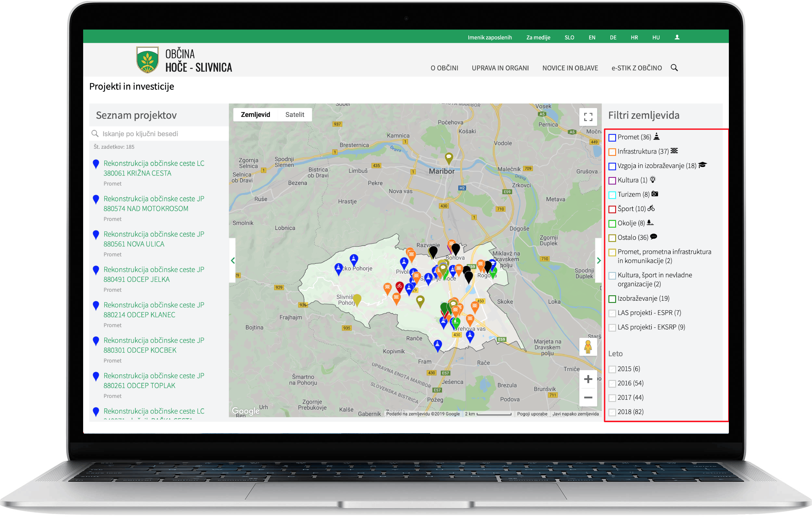
Task: Zoom out the map with minus icon
Action: click(x=588, y=397)
